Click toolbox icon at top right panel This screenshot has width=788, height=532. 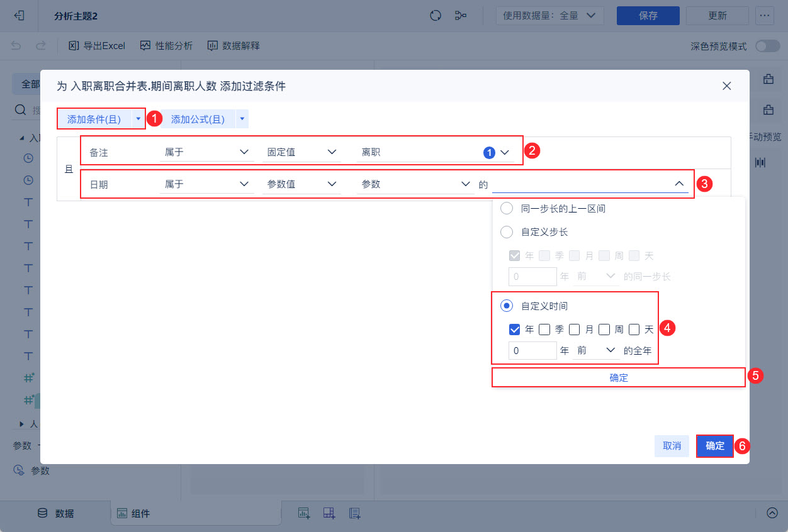[768, 79]
